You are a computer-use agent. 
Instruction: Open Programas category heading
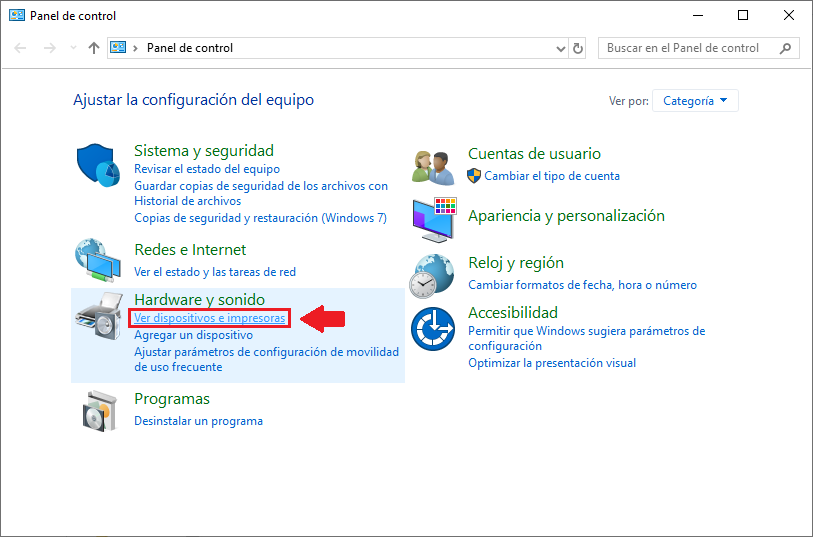[x=172, y=399]
